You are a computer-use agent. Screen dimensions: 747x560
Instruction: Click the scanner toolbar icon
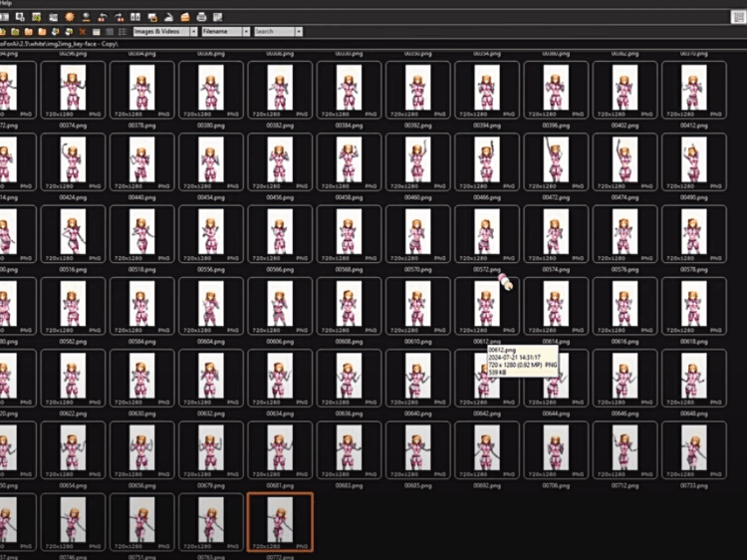[168, 17]
